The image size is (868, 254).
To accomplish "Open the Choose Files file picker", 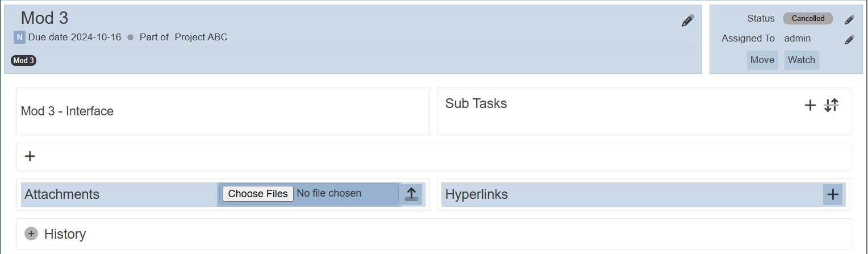I will pyautogui.click(x=258, y=194).
